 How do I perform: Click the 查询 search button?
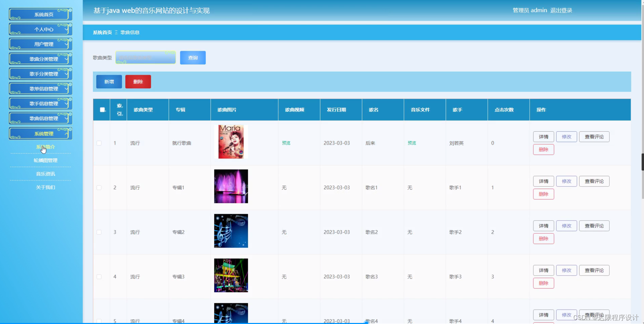pyautogui.click(x=193, y=58)
